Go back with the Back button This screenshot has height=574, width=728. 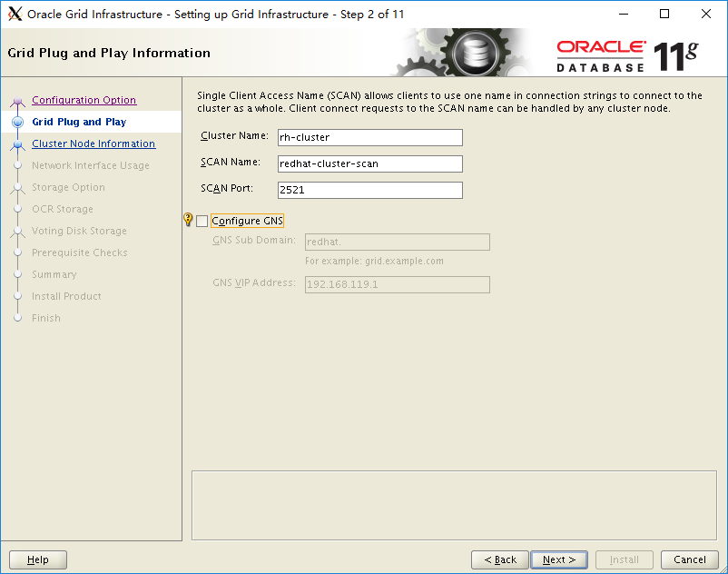pyautogui.click(x=500, y=559)
